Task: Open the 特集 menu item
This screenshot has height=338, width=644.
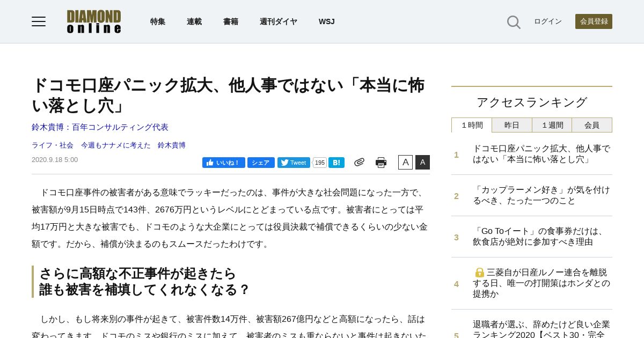Action: pyautogui.click(x=158, y=21)
